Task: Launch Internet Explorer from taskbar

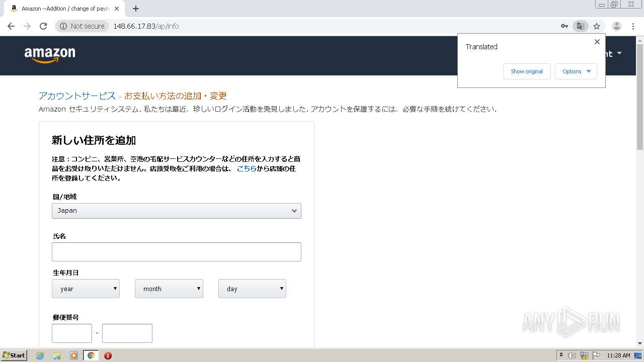Action: pos(40,355)
